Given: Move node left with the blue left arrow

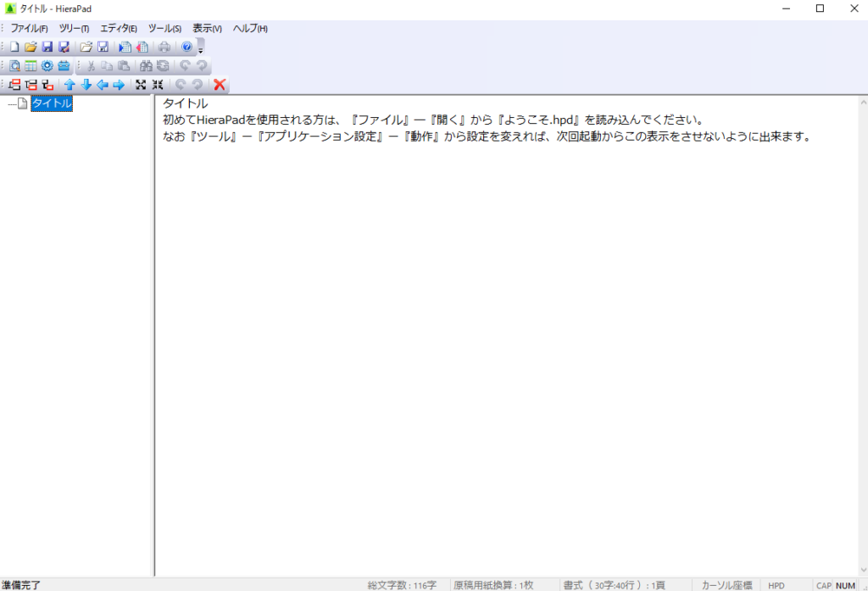Looking at the screenshot, I should click(103, 85).
